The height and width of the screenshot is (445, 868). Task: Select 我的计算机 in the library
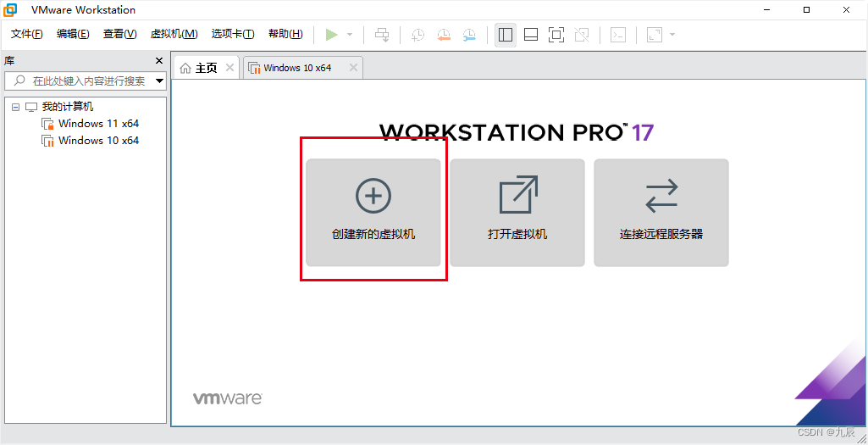pos(68,107)
